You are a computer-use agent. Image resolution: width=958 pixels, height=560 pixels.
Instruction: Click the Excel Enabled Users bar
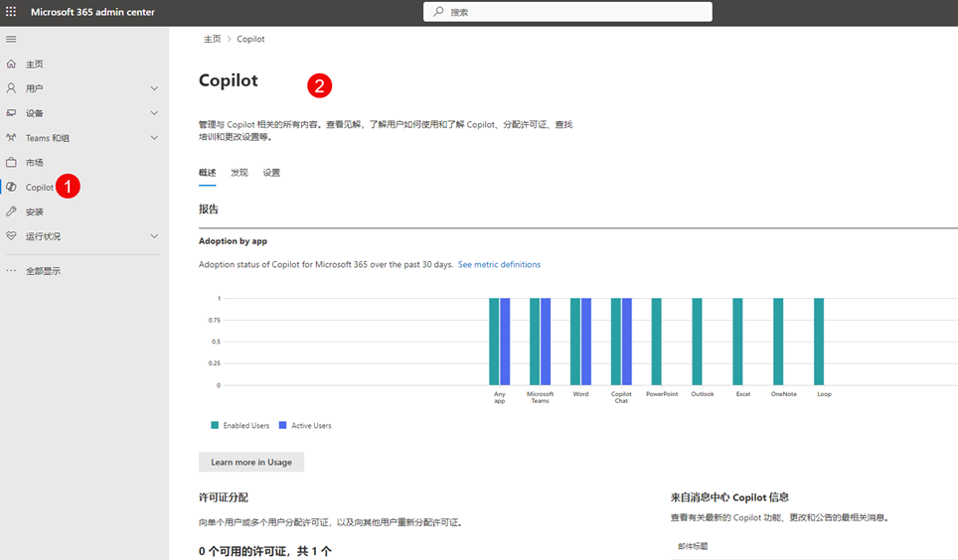[x=737, y=342]
